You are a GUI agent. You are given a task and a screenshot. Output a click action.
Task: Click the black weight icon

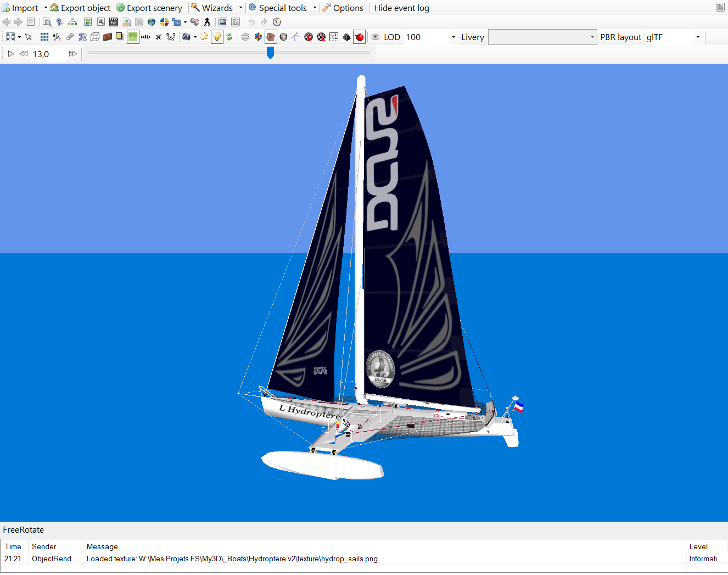[x=346, y=37]
